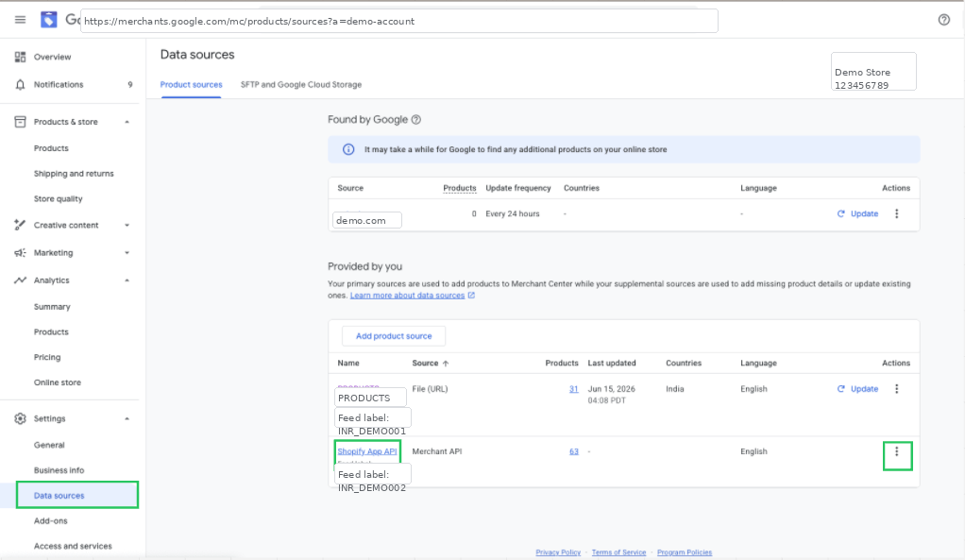Open General settings

coord(49,445)
